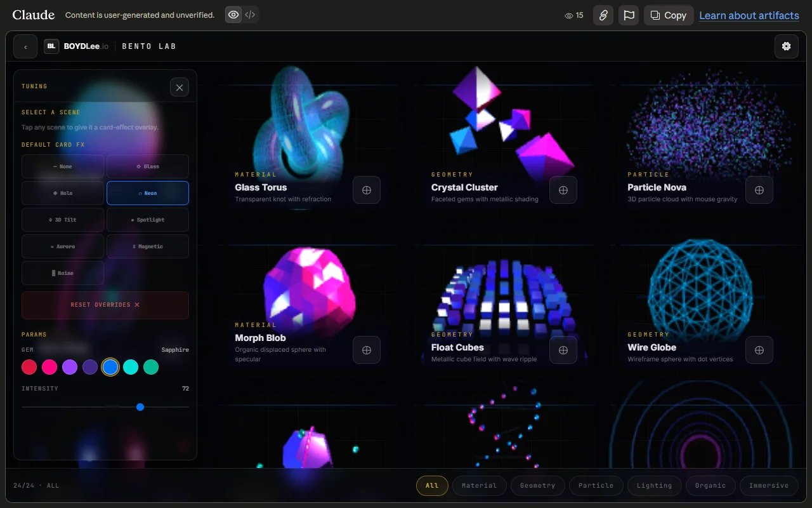
Task: Click the flag report icon
Action: (629, 15)
